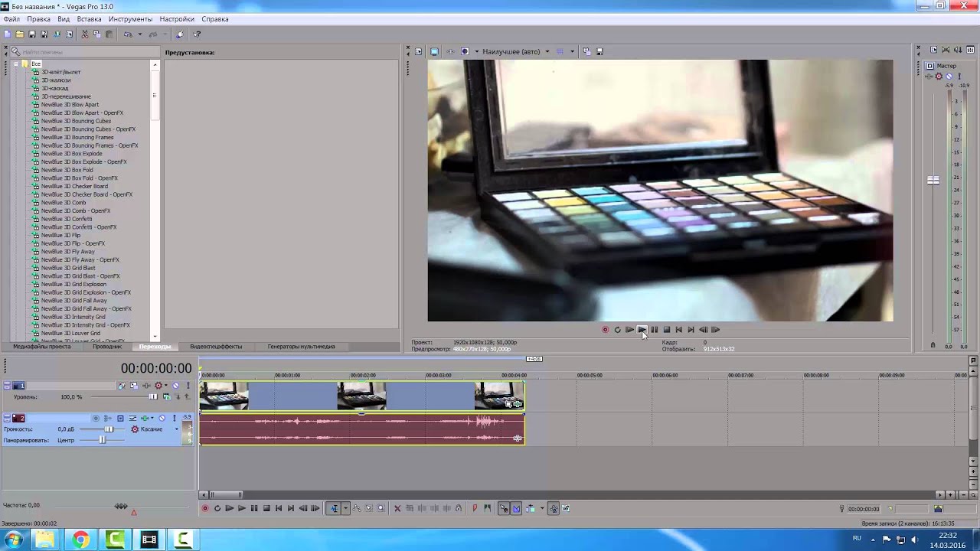Solo video track 1
980x551 pixels.
tap(188, 386)
